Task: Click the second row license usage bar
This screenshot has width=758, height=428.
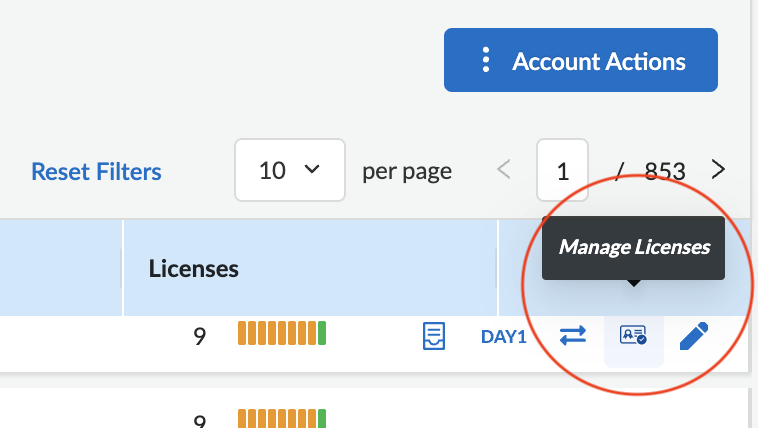Action: tap(282, 418)
